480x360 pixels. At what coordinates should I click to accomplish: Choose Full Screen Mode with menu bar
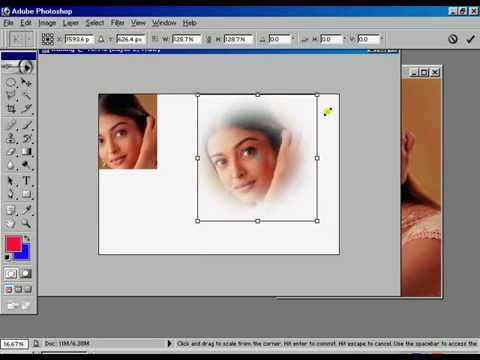(x=18, y=289)
